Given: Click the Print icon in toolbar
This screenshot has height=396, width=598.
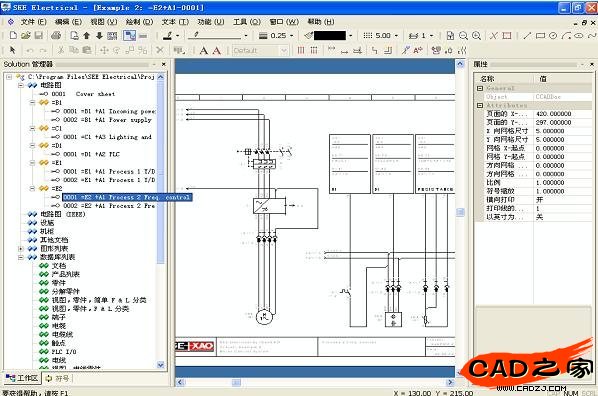Looking at the screenshot, I should pyautogui.click(x=56, y=35).
